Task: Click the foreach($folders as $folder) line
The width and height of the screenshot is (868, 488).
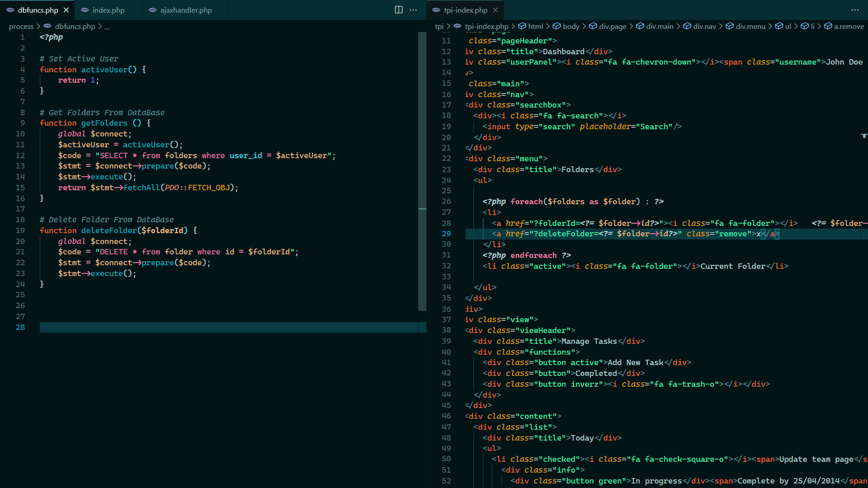Action: click(x=573, y=202)
